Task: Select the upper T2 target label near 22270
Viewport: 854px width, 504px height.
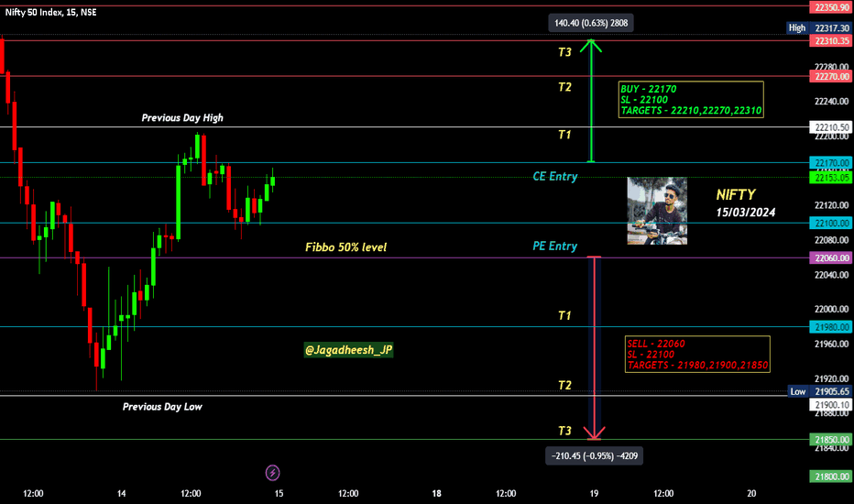Action: (x=564, y=87)
